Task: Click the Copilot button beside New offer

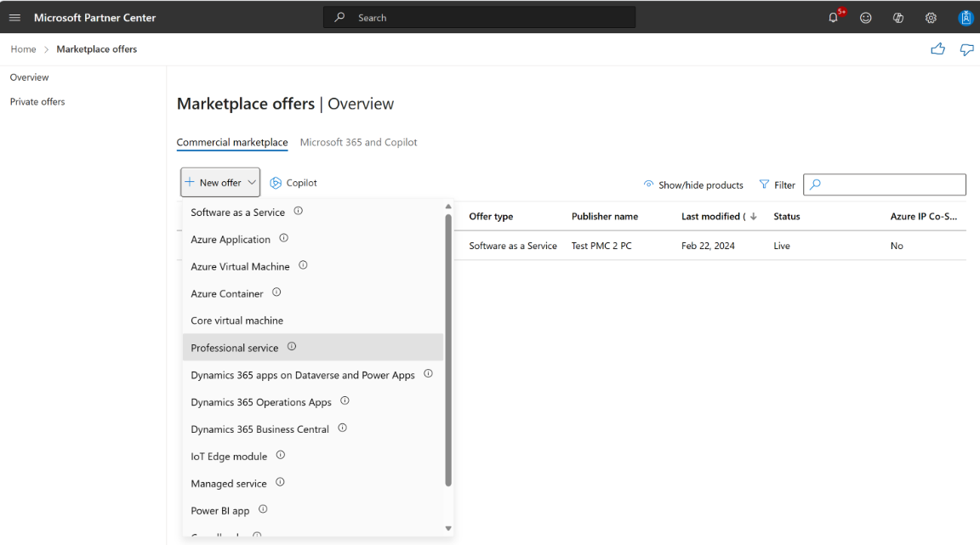Action: coord(293,183)
